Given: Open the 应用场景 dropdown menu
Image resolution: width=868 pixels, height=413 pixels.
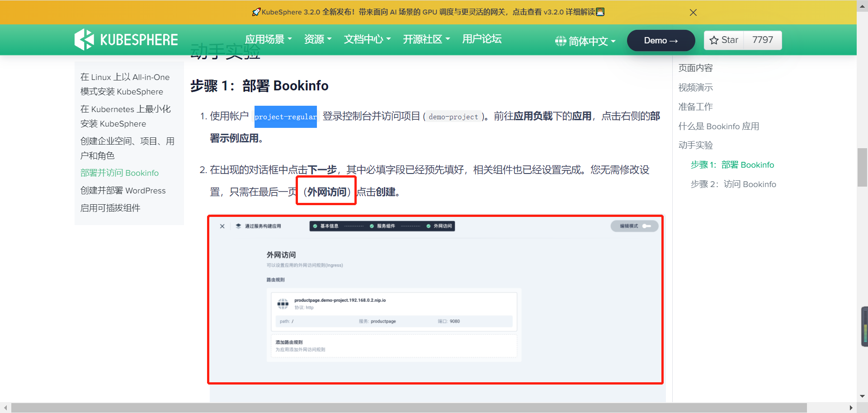Looking at the screenshot, I should 269,39.
